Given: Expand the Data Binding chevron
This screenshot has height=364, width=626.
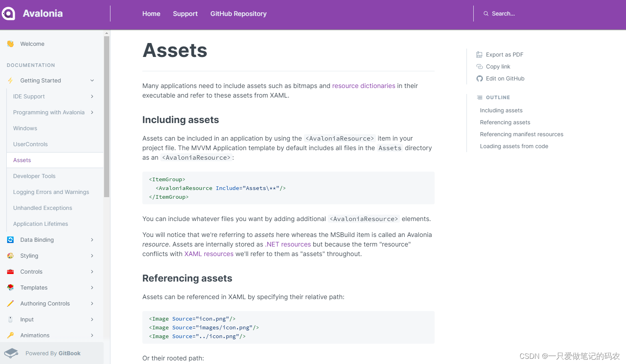Looking at the screenshot, I should pyautogui.click(x=92, y=240).
